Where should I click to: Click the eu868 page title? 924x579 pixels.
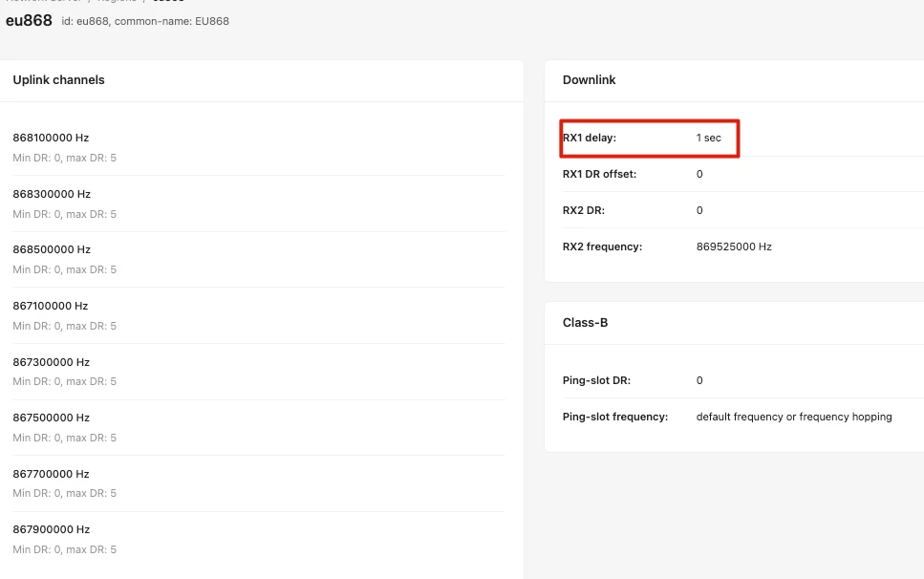[x=29, y=21]
